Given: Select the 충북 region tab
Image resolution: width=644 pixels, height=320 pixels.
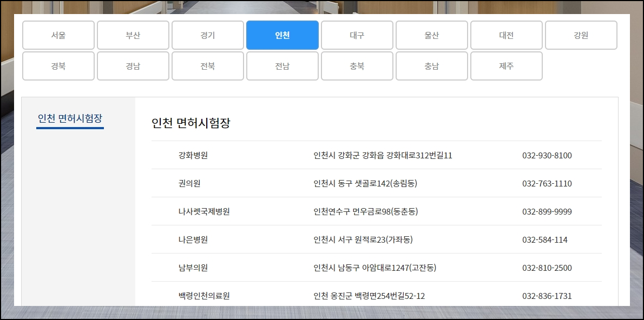Looking at the screenshot, I should 357,66.
